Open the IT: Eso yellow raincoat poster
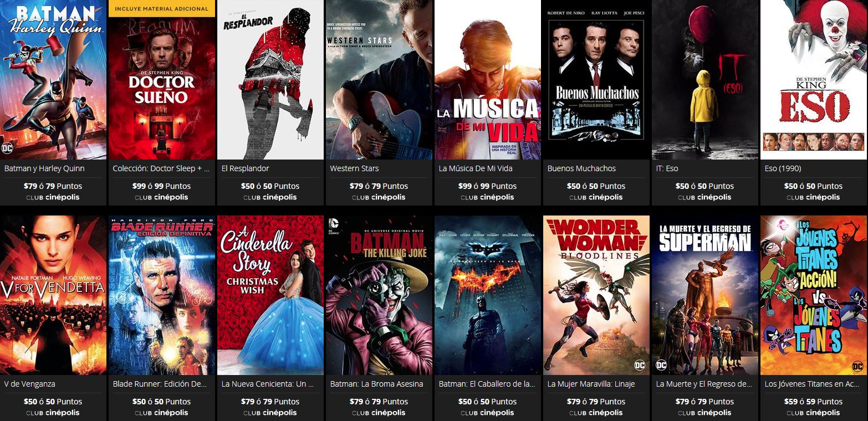Screen dimensions: 868x421 (705, 80)
